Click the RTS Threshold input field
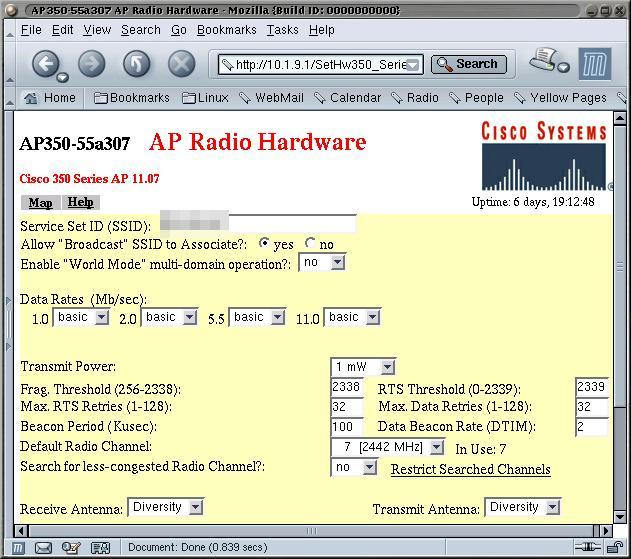Image resolution: width=631 pixels, height=559 pixels. [x=592, y=387]
